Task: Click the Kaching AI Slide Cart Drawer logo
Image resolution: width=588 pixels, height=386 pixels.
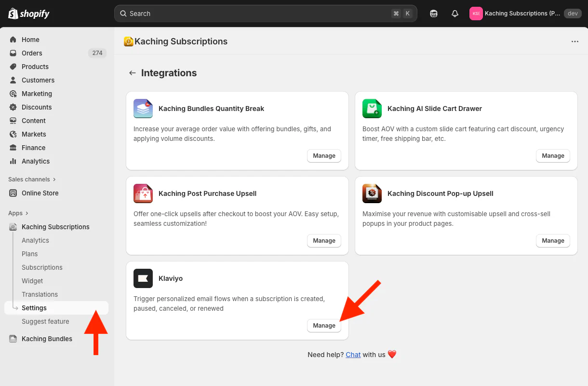Action: [372, 109]
